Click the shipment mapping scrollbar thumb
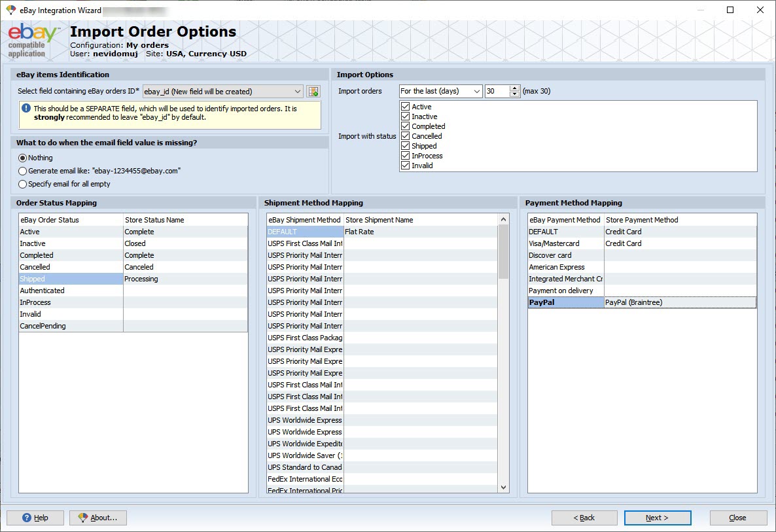Viewport: 776px width, 532px height. coord(503,252)
